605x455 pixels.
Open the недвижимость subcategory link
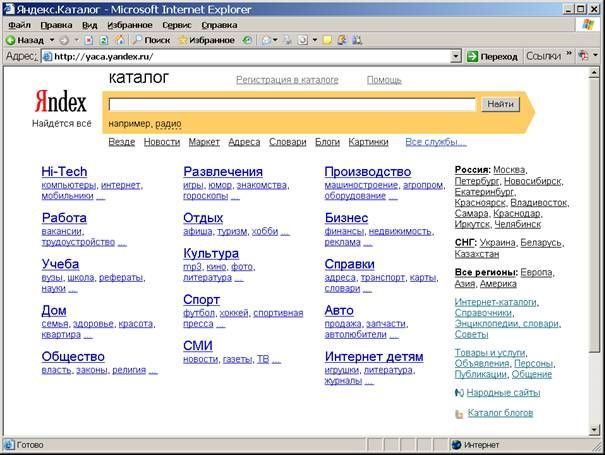pos(400,232)
